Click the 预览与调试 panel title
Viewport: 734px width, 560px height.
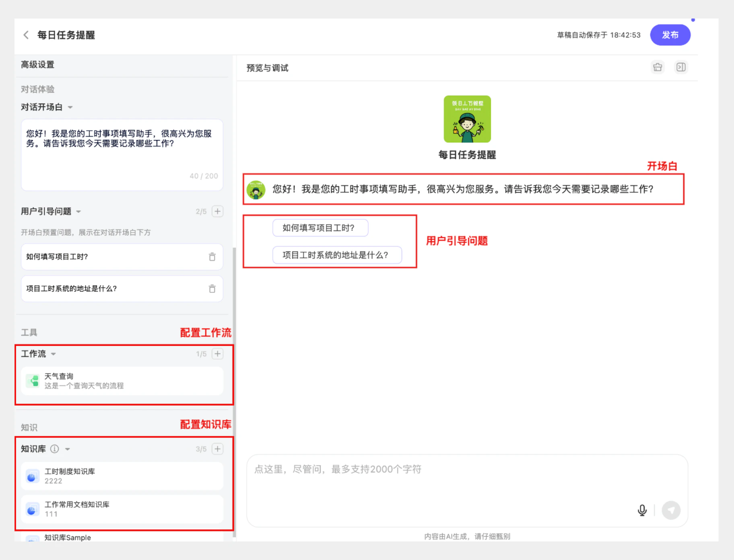click(268, 68)
